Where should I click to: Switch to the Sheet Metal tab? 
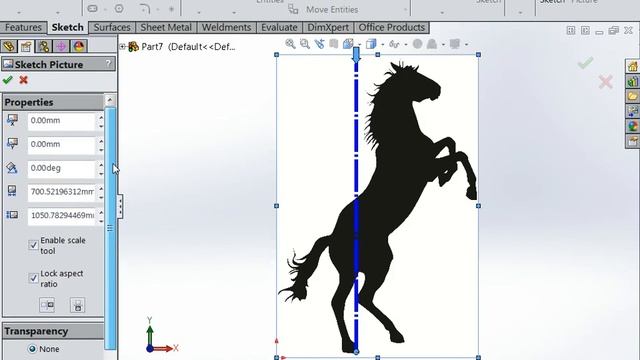(x=166, y=27)
